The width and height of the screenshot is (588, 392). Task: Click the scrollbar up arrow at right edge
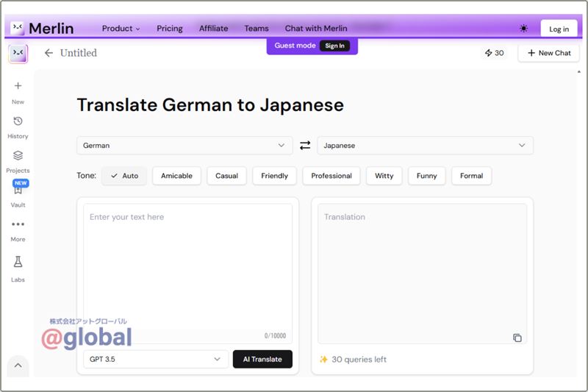(x=579, y=71)
